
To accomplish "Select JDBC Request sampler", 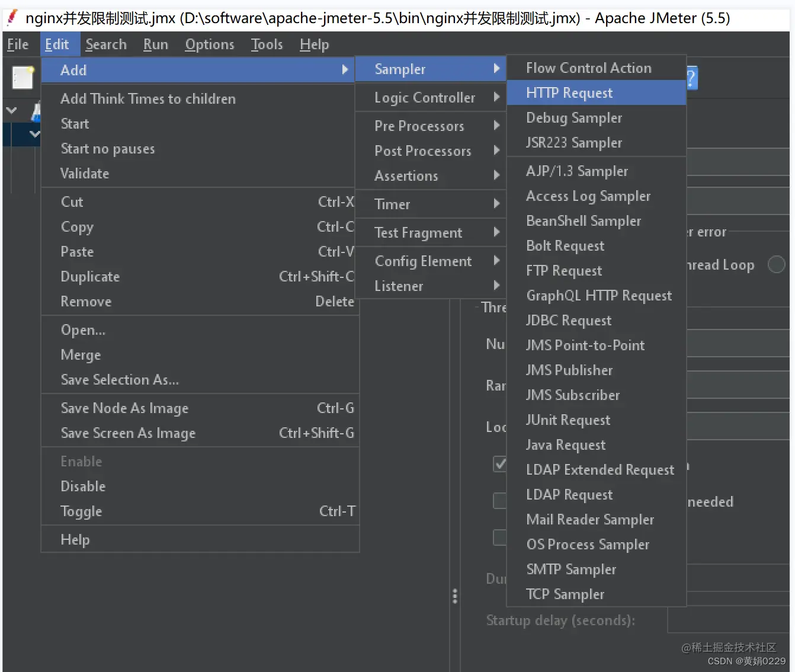I will [x=568, y=321].
